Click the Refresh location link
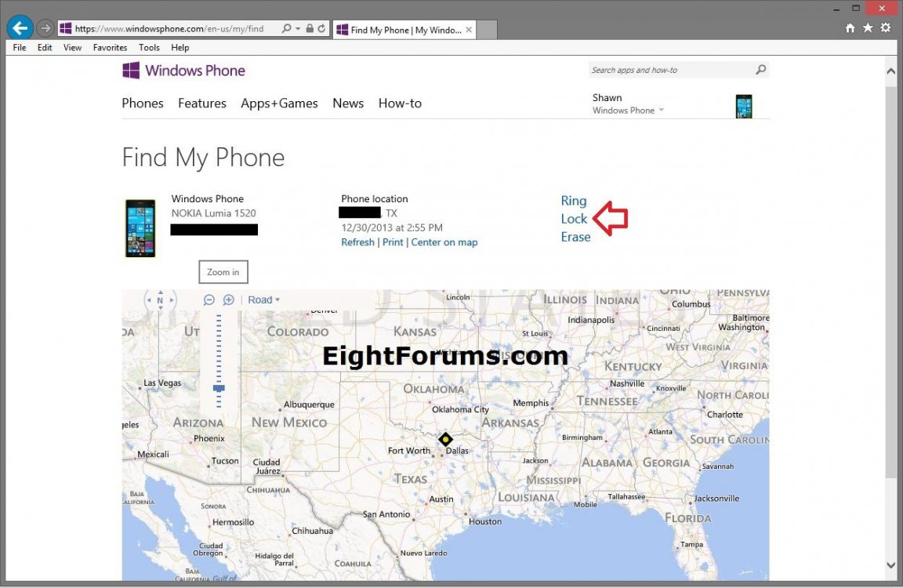903x588 pixels. click(357, 242)
